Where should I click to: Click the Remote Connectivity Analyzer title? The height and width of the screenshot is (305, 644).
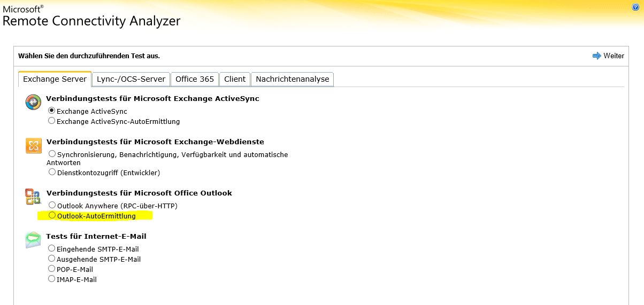point(91,21)
